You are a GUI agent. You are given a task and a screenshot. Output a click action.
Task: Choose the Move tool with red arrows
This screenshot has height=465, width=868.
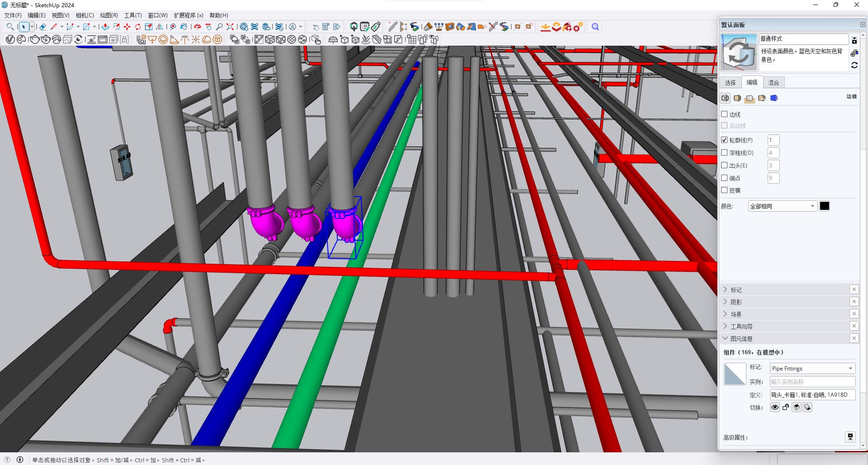pos(127,27)
